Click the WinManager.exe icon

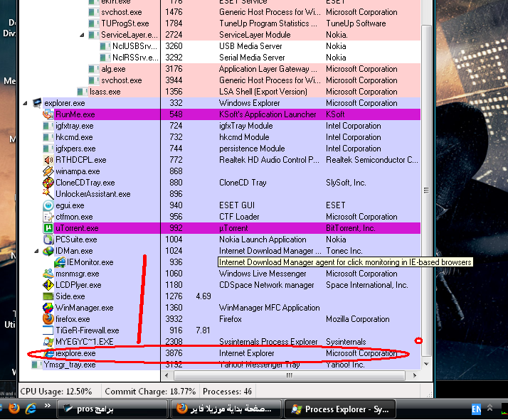click(48, 308)
